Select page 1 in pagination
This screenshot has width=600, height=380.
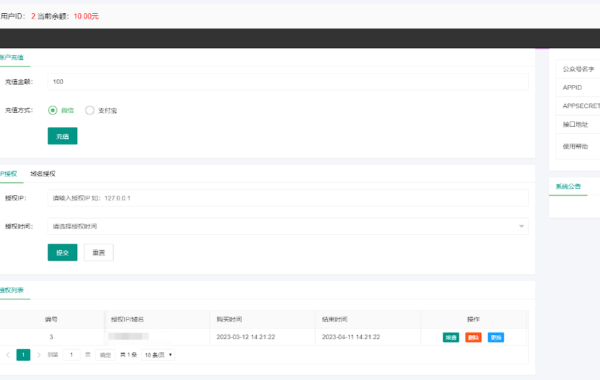click(x=23, y=355)
